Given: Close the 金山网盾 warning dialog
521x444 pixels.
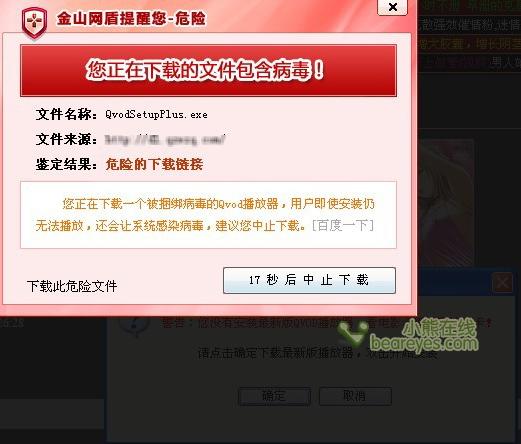Looking at the screenshot, I should (392, 7).
